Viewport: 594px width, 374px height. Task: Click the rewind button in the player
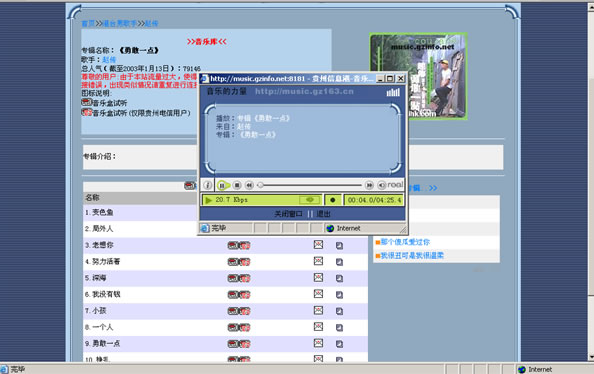click(249, 185)
